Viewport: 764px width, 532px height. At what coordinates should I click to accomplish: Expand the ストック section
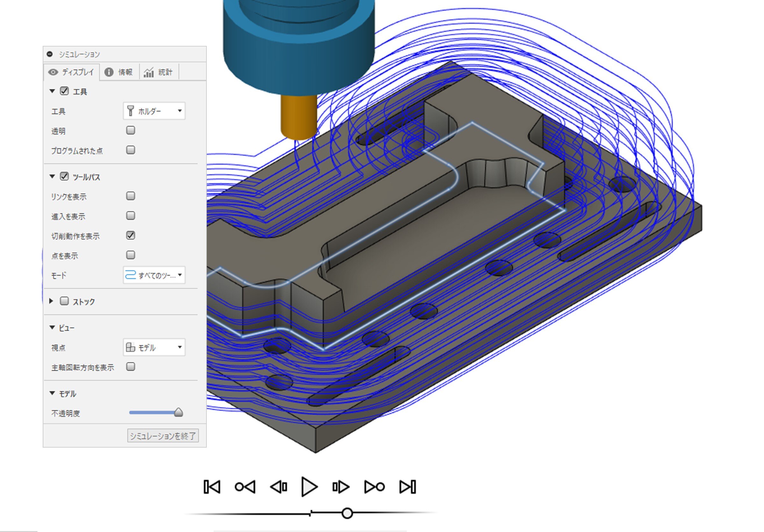click(x=51, y=301)
